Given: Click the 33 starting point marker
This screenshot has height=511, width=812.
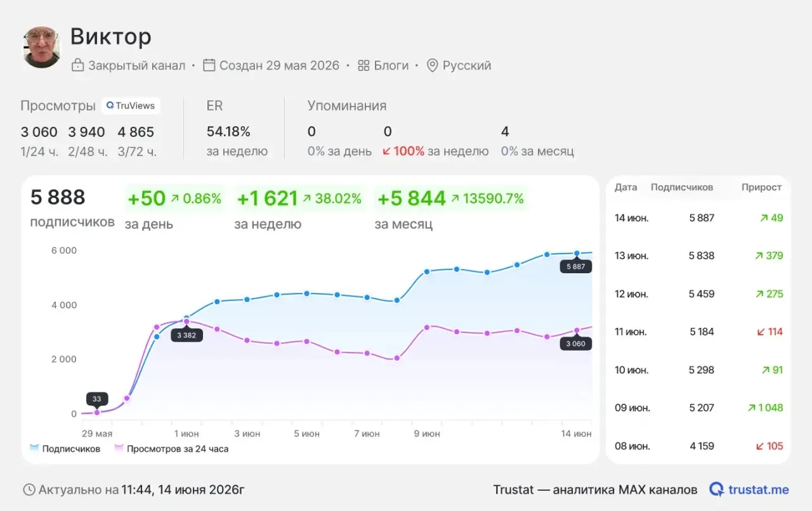Looking at the screenshot, I should [x=97, y=399].
